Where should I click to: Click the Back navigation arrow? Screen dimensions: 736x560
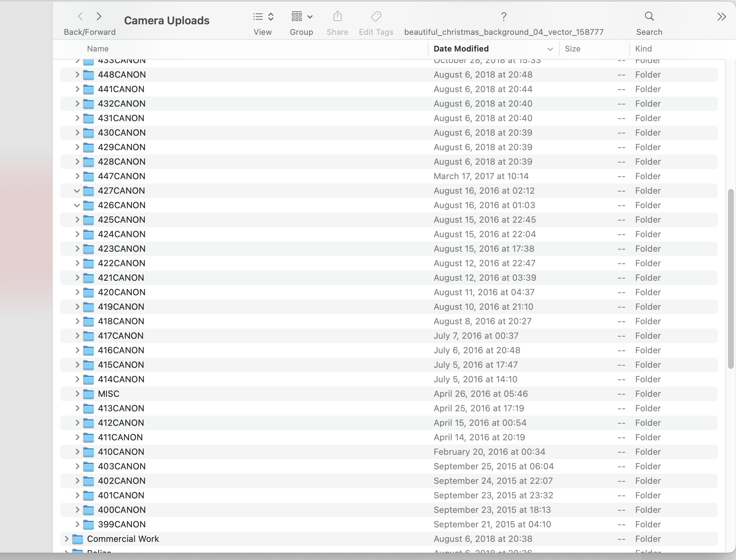click(x=80, y=16)
